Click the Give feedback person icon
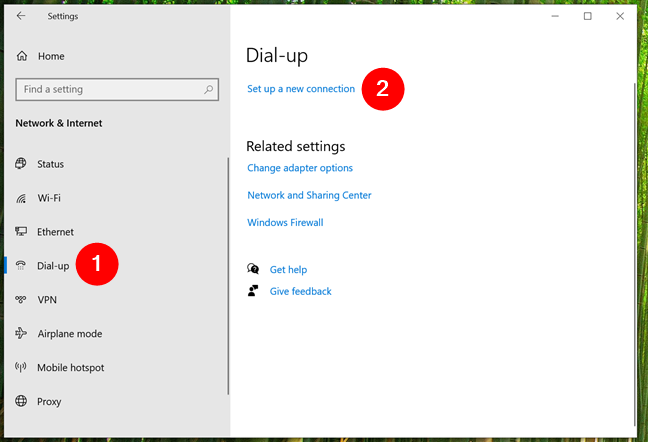 (253, 291)
